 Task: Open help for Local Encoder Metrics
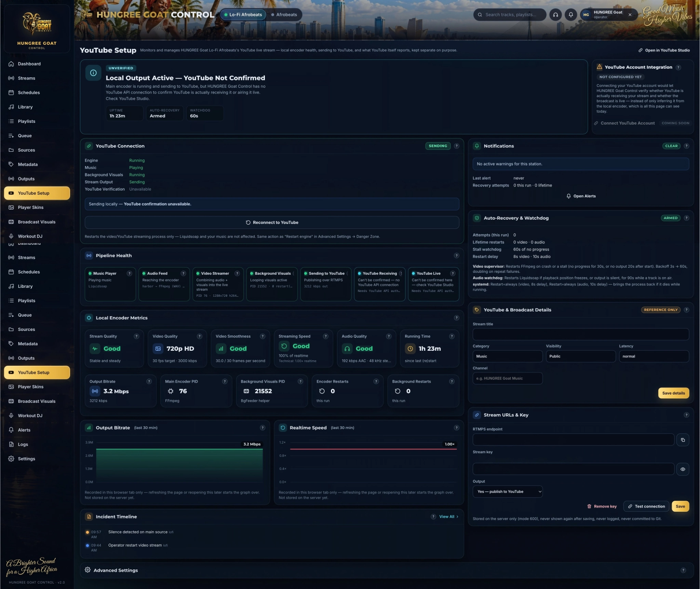point(456,318)
